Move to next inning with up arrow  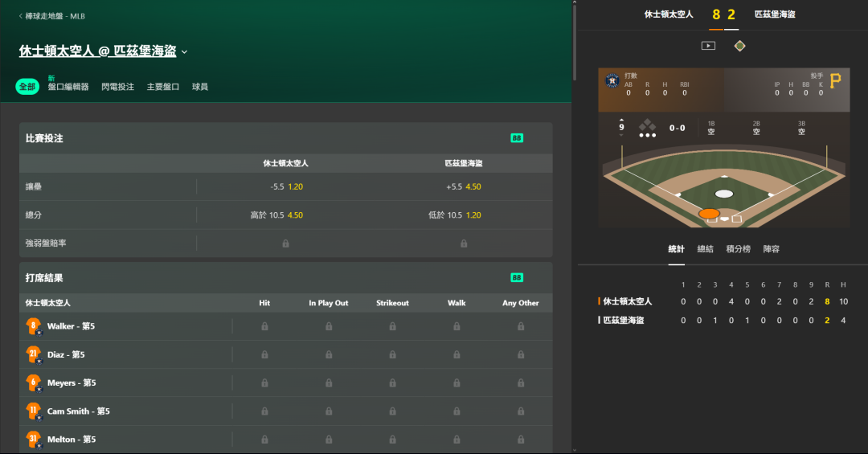click(621, 120)
